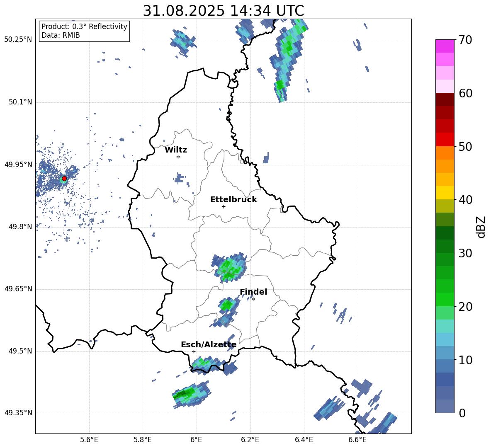Click the 49.8°N latitude label
The height and width of the screenshot is (448, 491).
coord(20,226)
